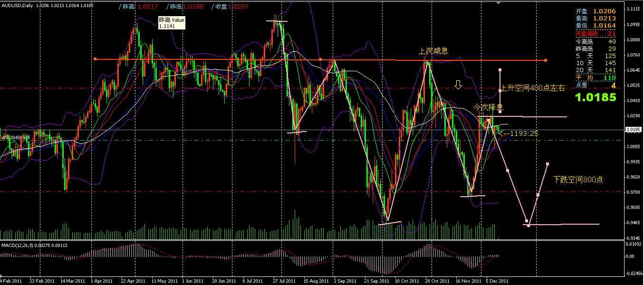Click the 昨高低 29 row
This screenshot has height=285, width=644.
[x=596, y=49]
